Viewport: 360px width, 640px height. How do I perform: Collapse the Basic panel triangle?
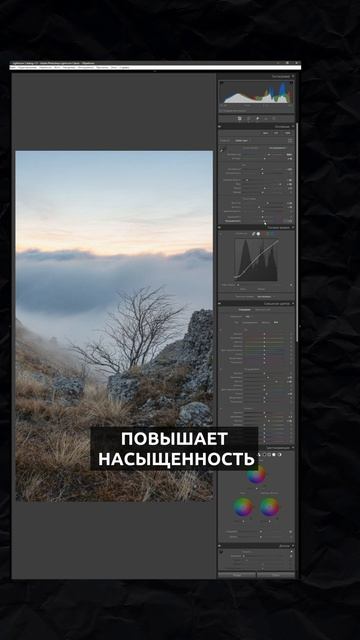coord(293,127)
